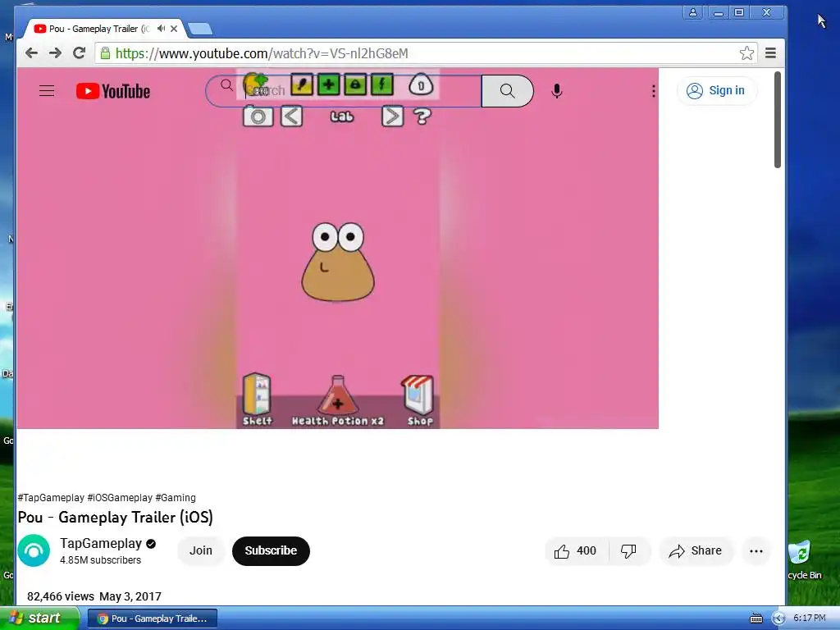The width and height of the screenshot is (840, 630).
Task: Tap the question mark help icon
Action: click(x=422, y=116)
